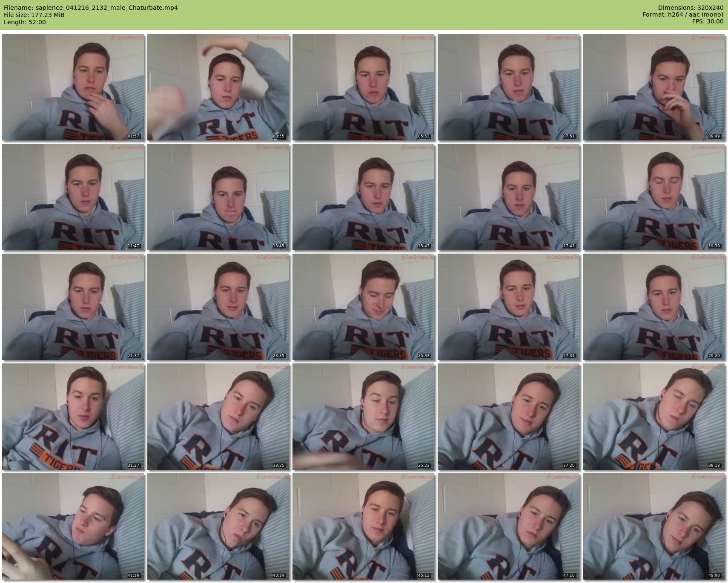Pick the thumbnail at 43:14
The height and width of the screenshot is (583, 728).
pos(218,526)
